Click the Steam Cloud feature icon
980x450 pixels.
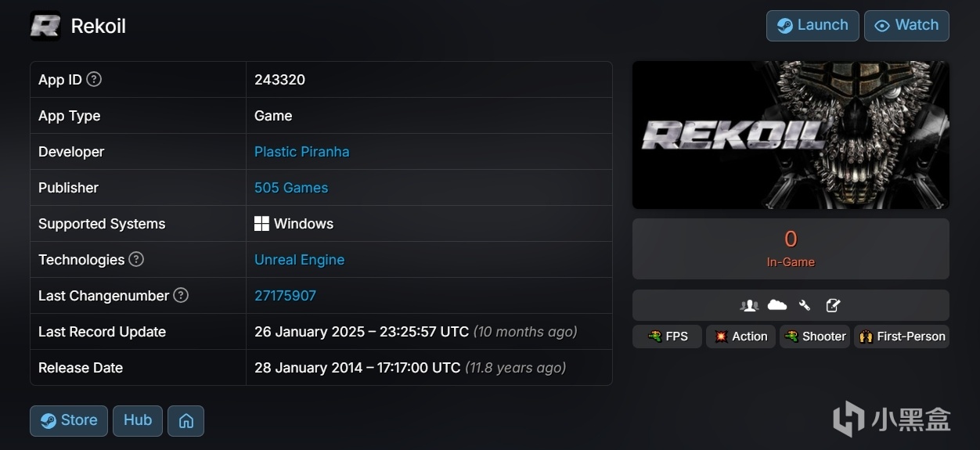(x=776, y=305)
